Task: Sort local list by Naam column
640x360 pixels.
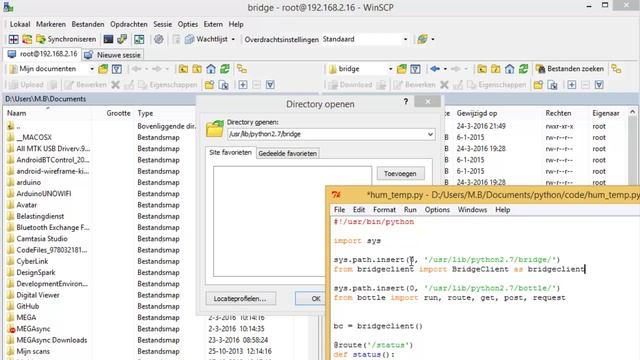Action: coord(16,113)
